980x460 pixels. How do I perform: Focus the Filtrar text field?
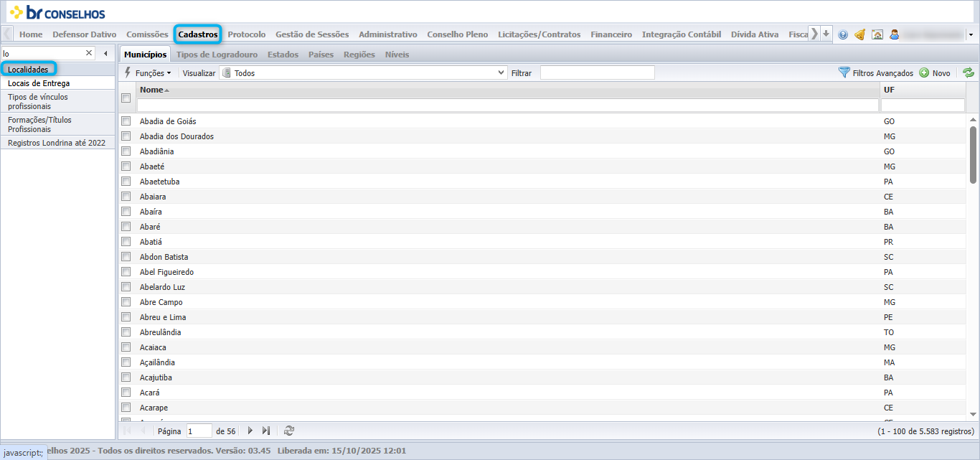pyautogui.click(x=597, y=72)
